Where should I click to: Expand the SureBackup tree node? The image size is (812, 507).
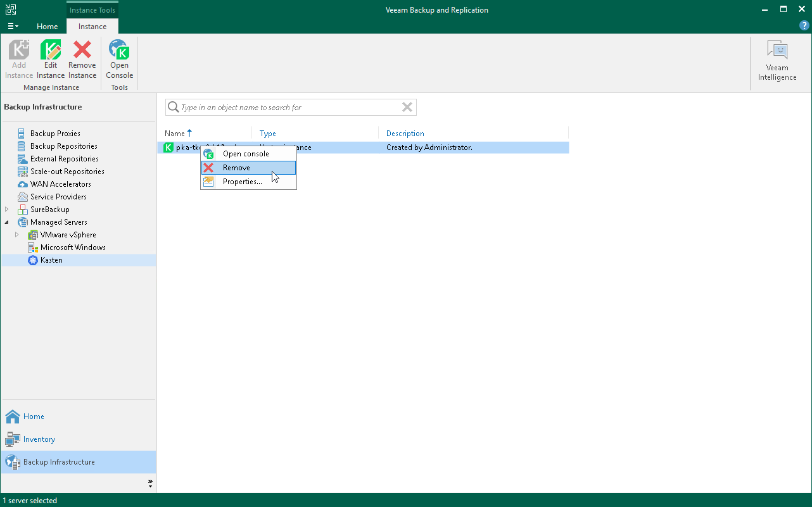pos(8,210)
